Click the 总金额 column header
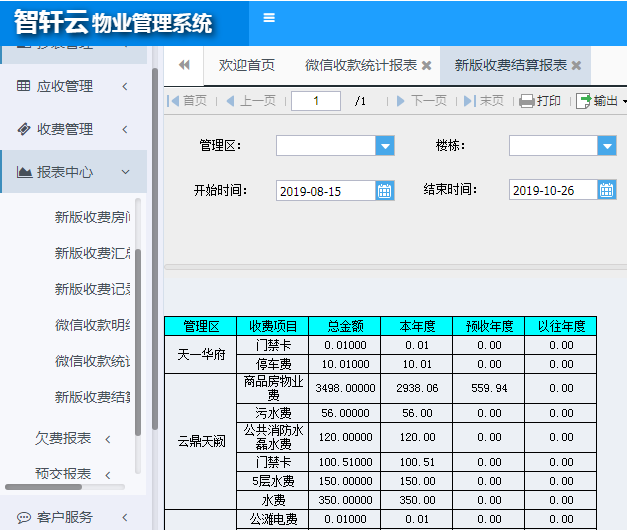Image resolution: width=629 pixels, height=530 pixels. 345,326
